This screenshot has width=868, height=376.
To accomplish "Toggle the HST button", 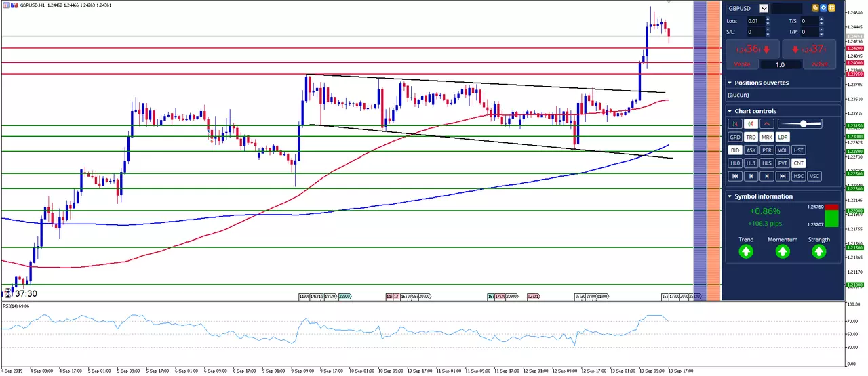I will pyautogui.click(x=799, y=150).
